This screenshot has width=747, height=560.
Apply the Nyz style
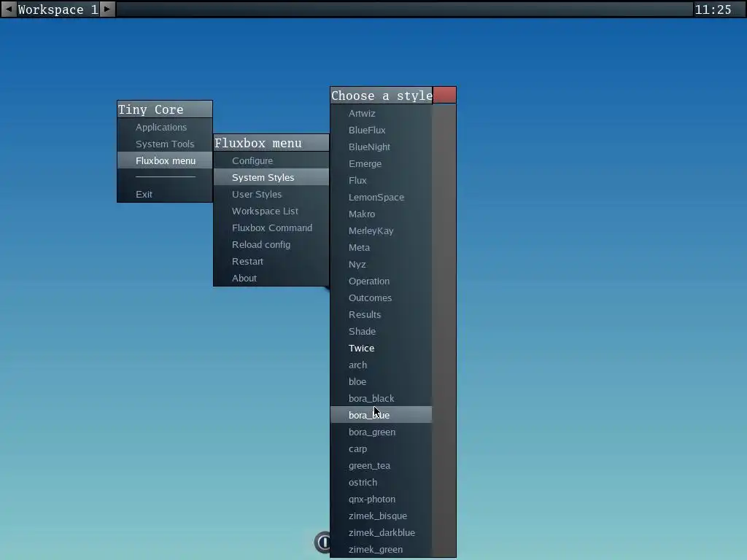[381, 264]
